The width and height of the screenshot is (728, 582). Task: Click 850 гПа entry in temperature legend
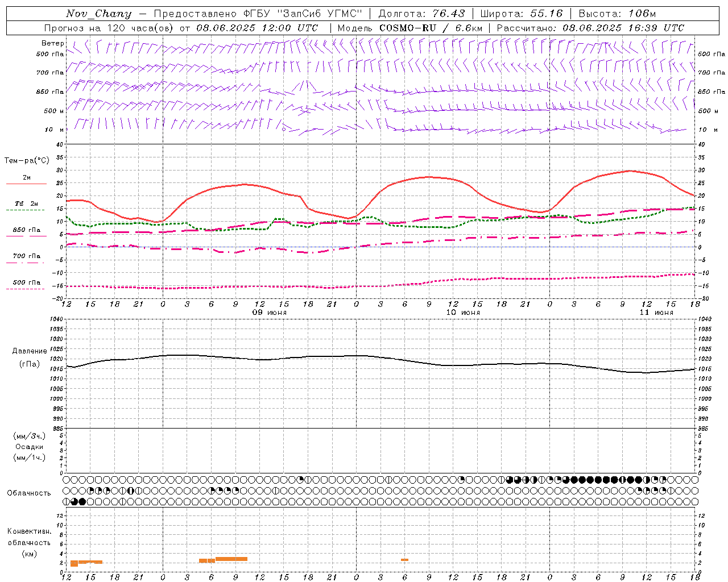tap(26, 230)
